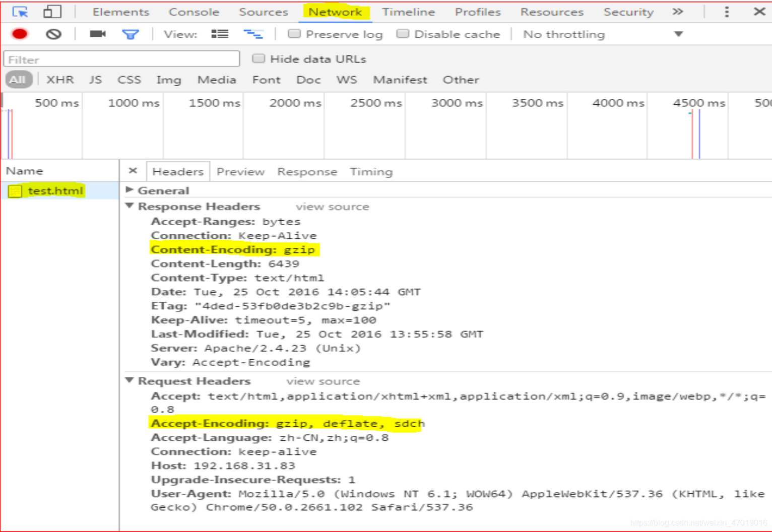Toggle the filter funnel icon

tap(131, 34)
